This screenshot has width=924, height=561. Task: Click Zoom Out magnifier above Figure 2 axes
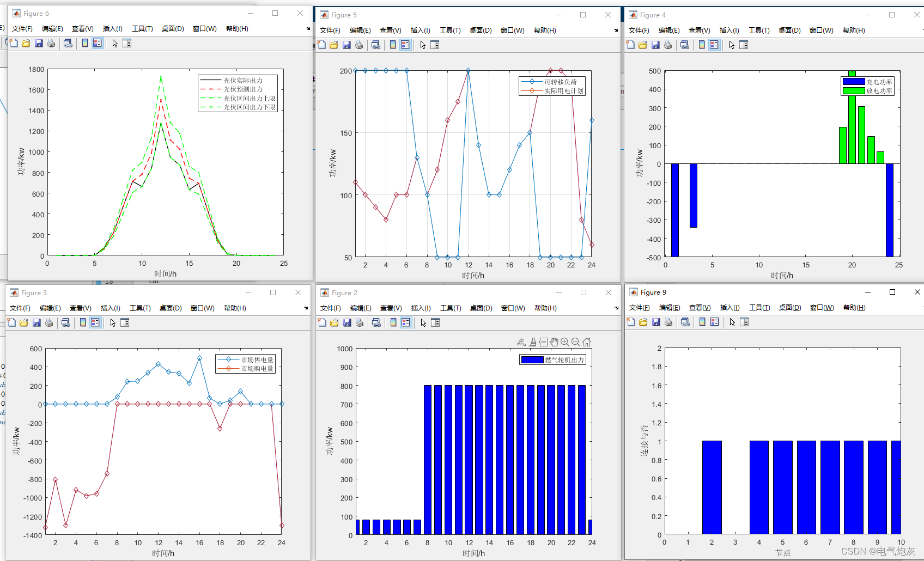576,342
